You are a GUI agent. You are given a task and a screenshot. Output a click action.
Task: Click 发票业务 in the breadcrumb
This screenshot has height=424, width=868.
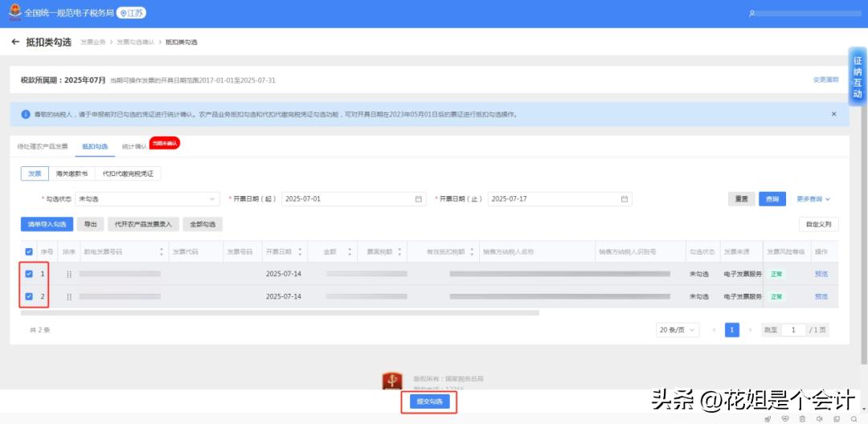[92, 42]
